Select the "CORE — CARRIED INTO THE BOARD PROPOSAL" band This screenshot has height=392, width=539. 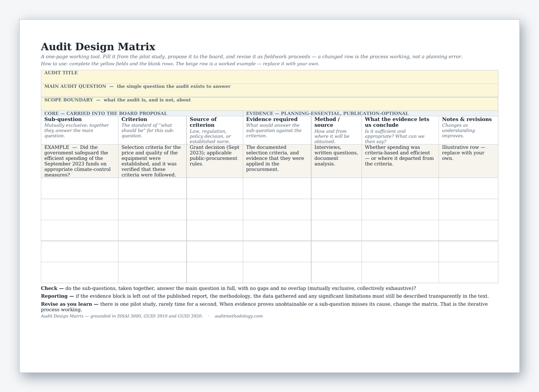click(x=142, y=113)
